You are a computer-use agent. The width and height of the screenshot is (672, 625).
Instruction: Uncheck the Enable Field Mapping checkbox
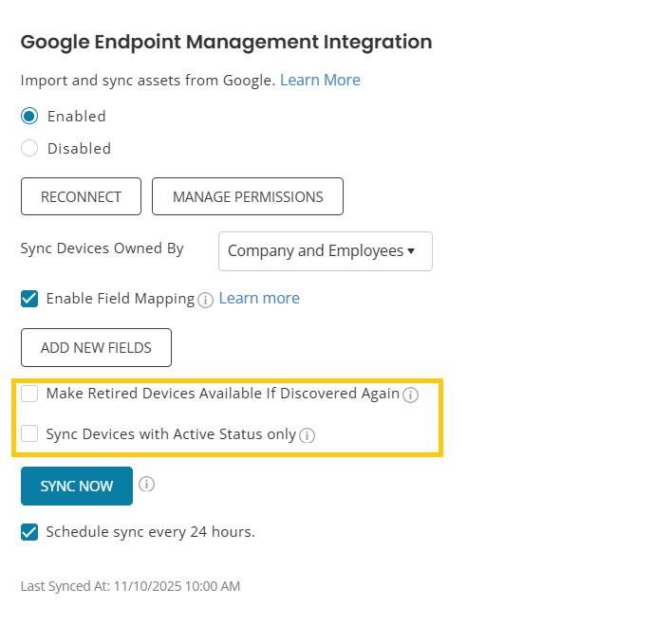click(x=29, y=299)
